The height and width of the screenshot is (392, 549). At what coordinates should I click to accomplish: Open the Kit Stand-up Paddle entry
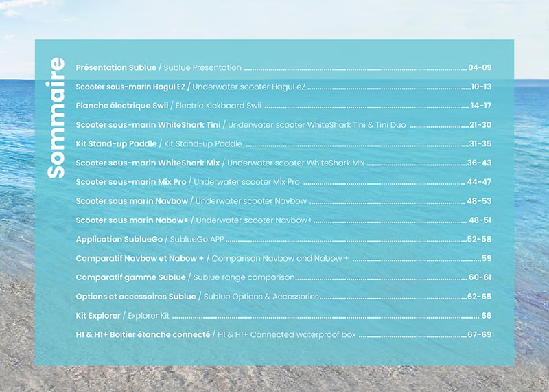(x=117, y=144)
